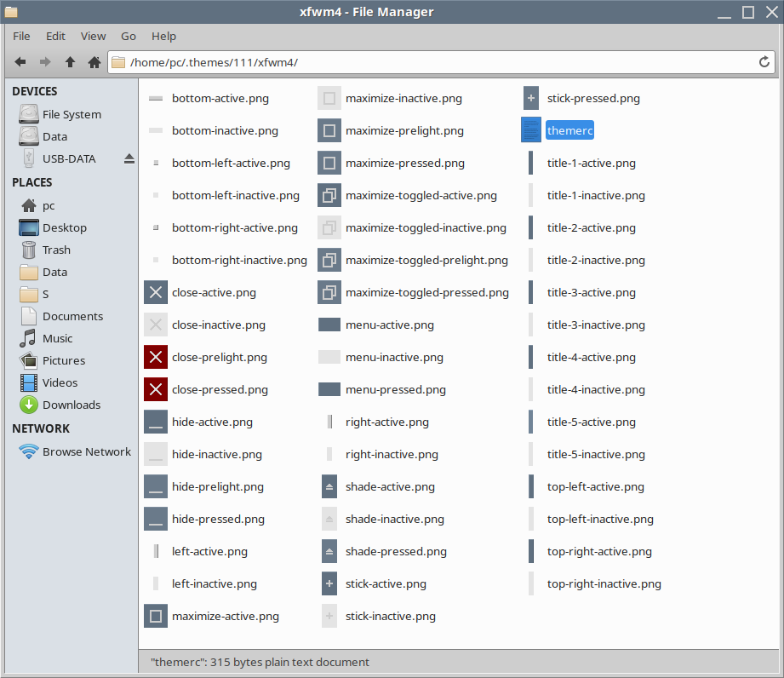
Task: Select the stick-active.png file
Action: pos(386,584)
